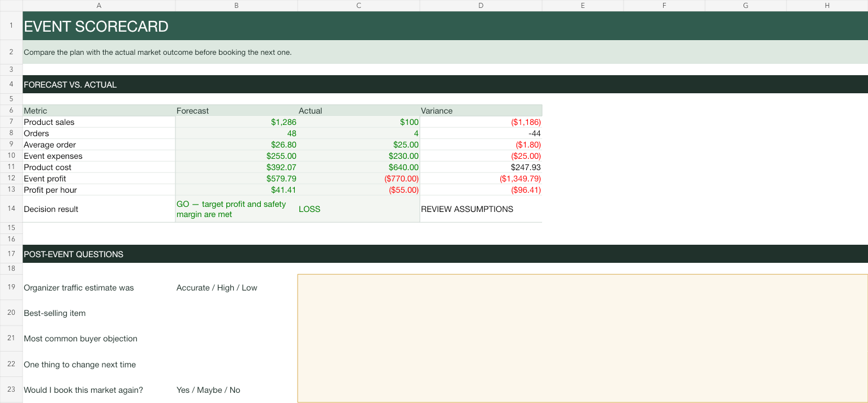Select the actual average order $25.00

tap(359, 145)
